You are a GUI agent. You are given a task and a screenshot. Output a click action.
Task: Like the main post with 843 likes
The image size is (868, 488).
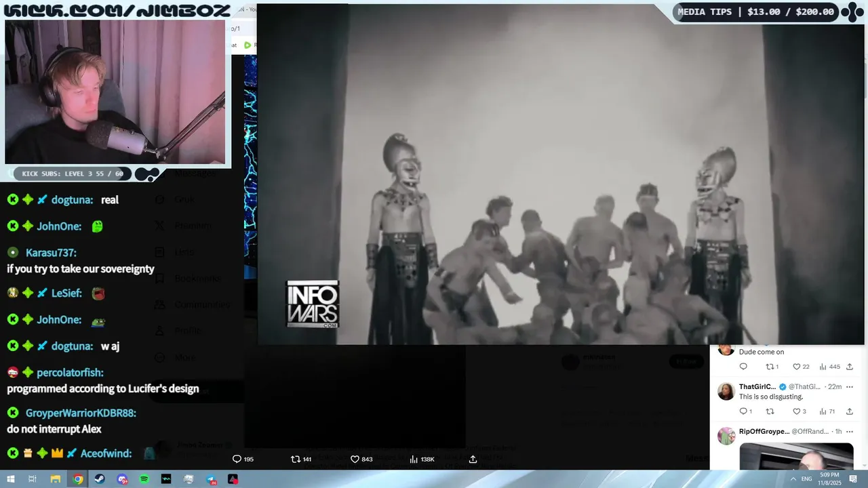tap(361, 459)
